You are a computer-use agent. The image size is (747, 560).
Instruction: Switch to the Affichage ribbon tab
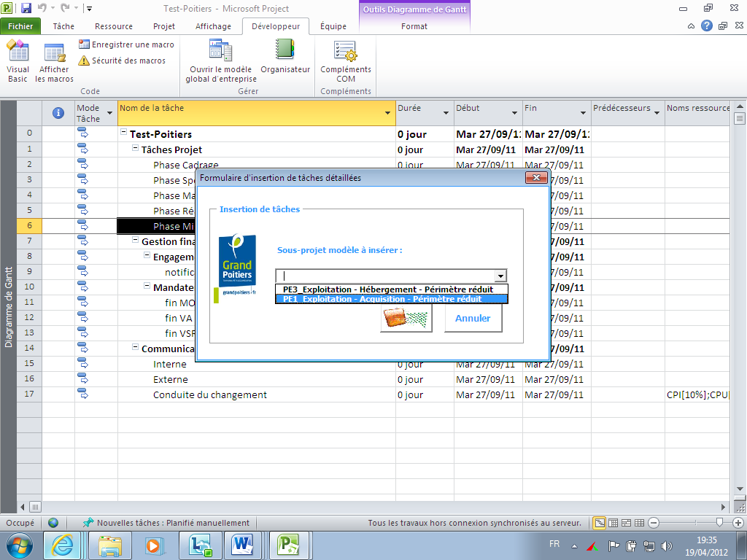(x=213, y=26)
